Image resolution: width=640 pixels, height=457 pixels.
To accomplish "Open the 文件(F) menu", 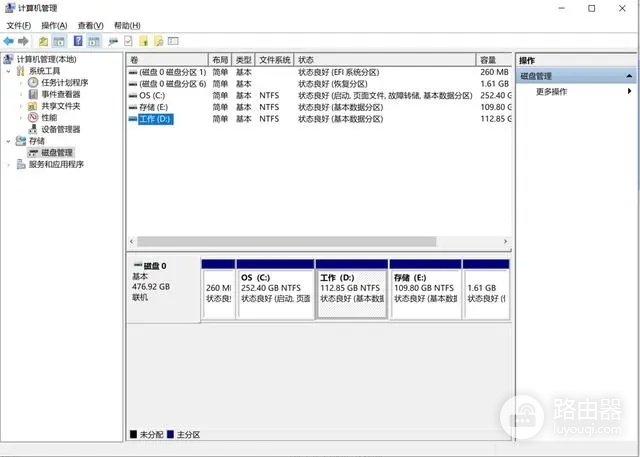I will [x=19, y=25].
